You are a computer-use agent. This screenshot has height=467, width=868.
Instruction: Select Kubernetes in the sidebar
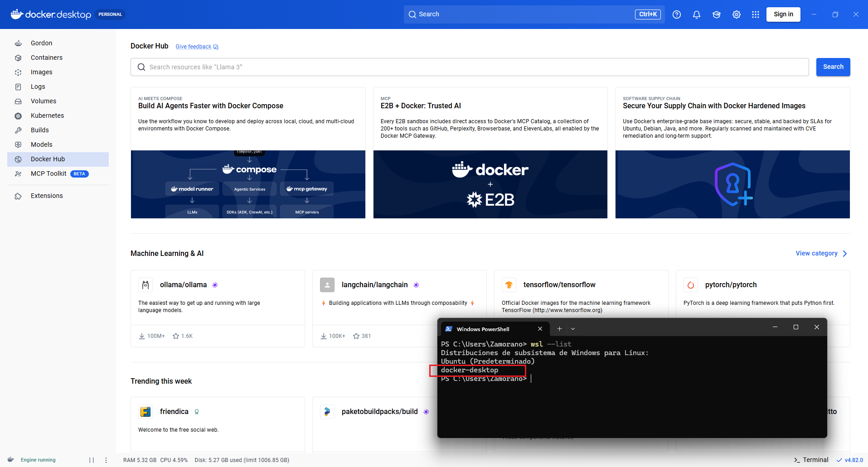coord(58,116)
